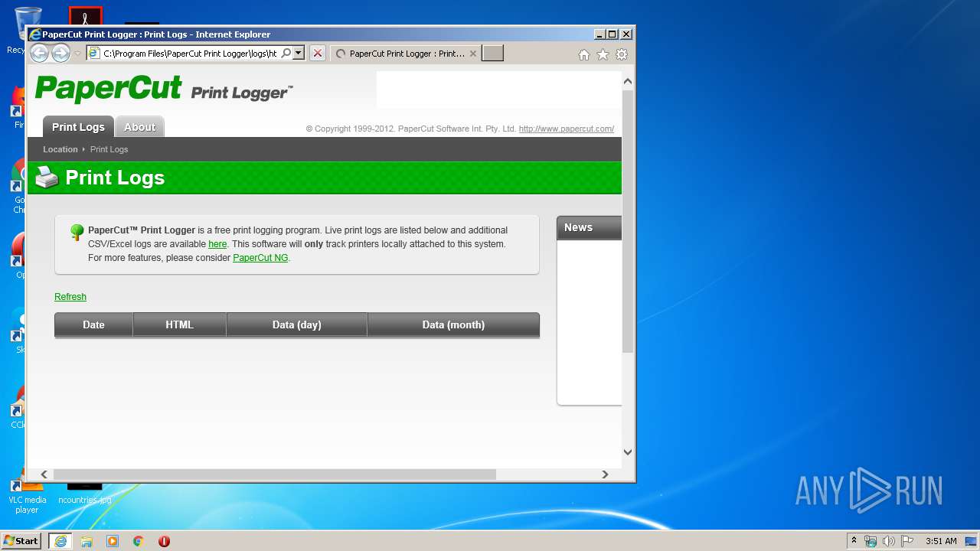Switch to the Print Logs page tab

78,127
